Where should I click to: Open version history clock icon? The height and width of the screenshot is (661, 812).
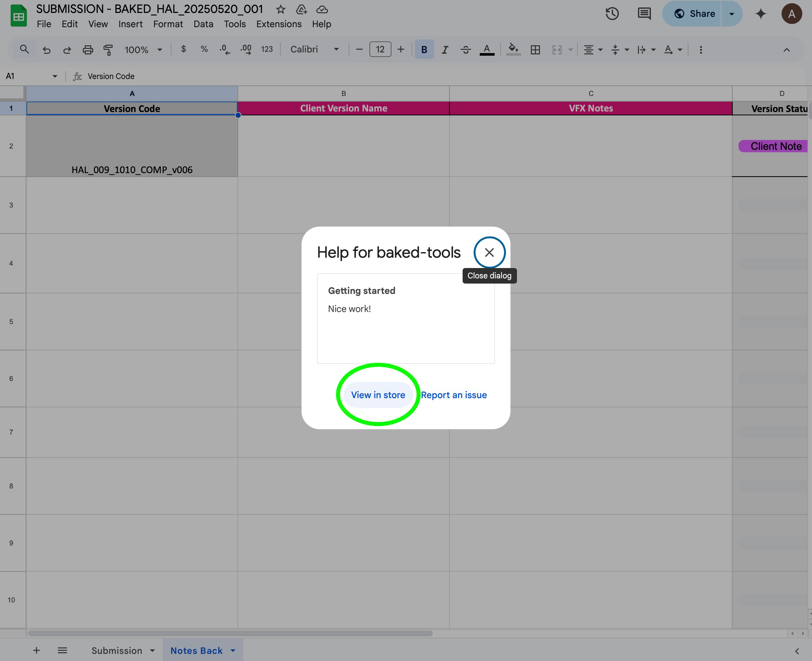coord(612,14)
